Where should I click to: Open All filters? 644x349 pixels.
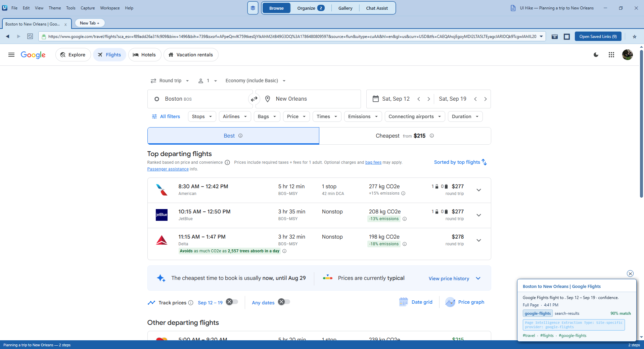(x=166, y=116)
